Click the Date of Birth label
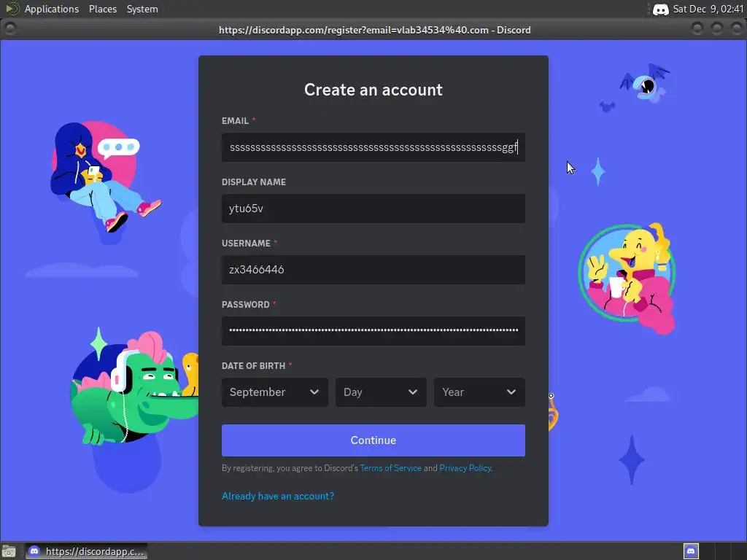The width and height of the screenshot is (747, 560). (x=253, y=366)
